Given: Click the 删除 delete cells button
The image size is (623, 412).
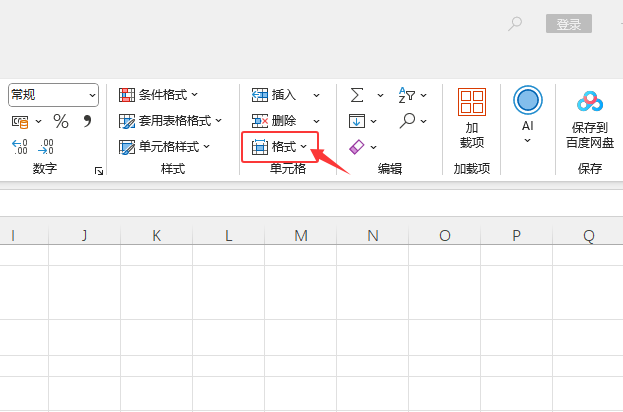Looking at the screenshot, I should click(x=274, y=121).
